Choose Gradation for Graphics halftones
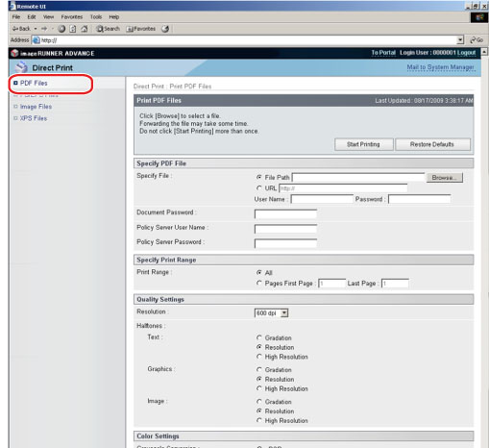This screenshot has width=489, height=448. [x=259, y=369]
